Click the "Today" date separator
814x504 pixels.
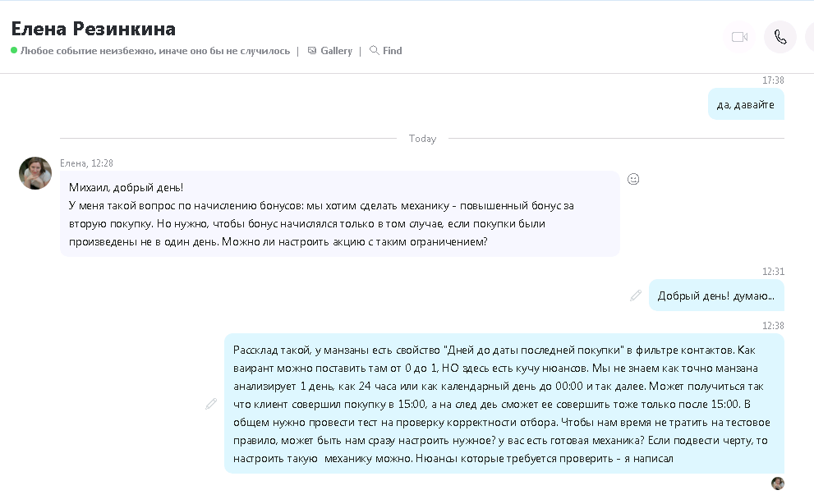422,139
